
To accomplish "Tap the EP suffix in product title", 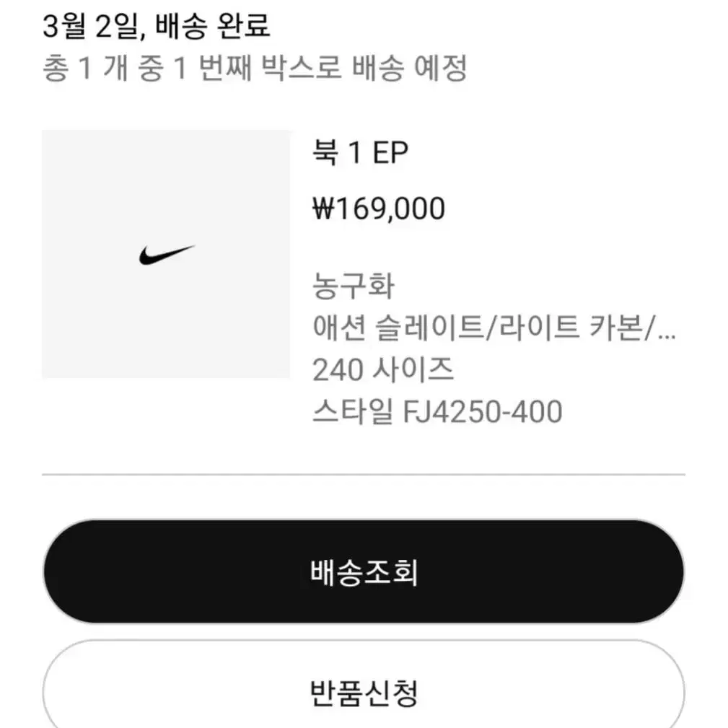I will click(390, 152).
